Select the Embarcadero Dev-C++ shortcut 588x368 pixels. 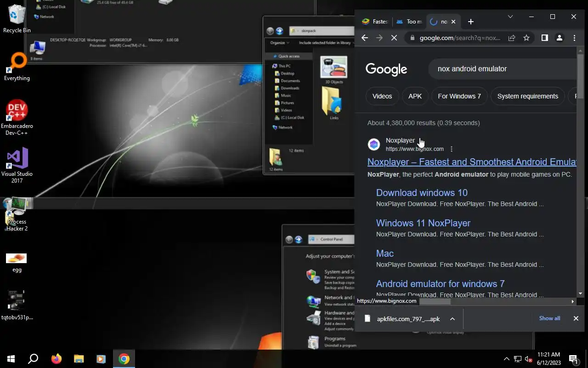click(x=17, y=118)
